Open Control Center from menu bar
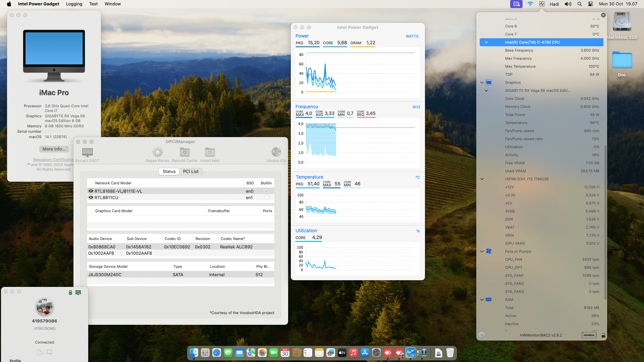Image resolution: width=644 pixels, height=362 pixels. tap(591, 4)
